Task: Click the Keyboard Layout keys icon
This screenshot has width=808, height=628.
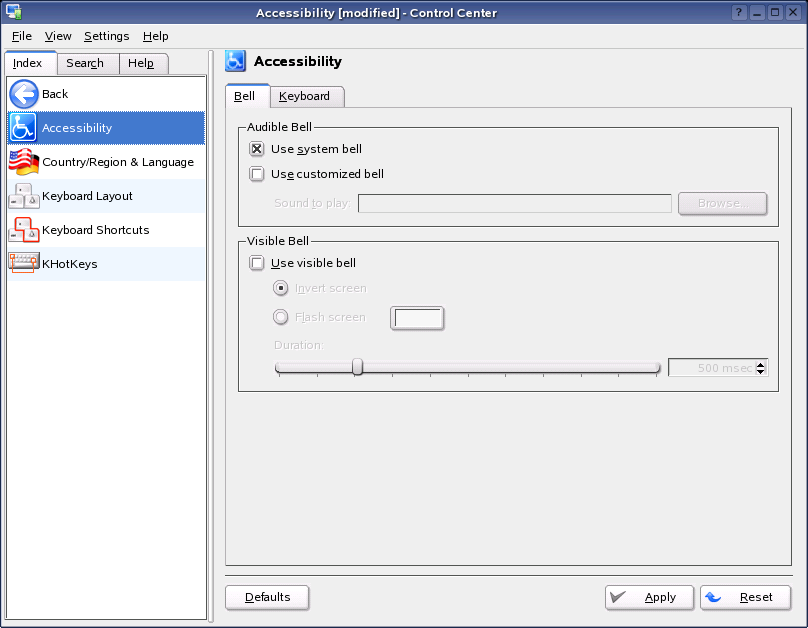Action: (24, 196)
